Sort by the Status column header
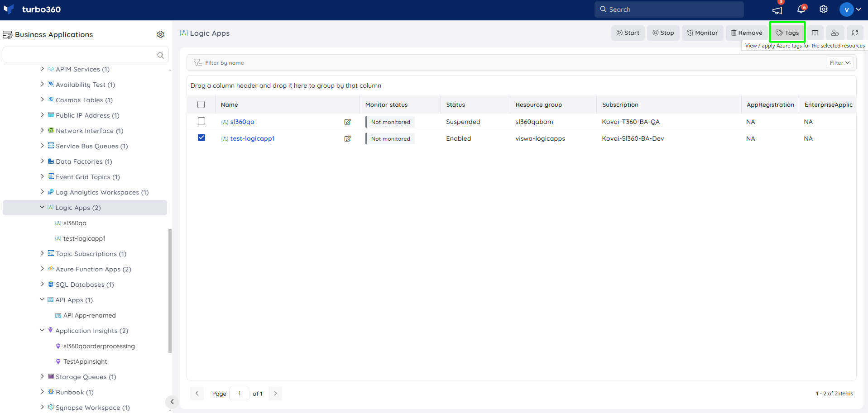Viewport: 868px width, 413px height. point(456,104)
